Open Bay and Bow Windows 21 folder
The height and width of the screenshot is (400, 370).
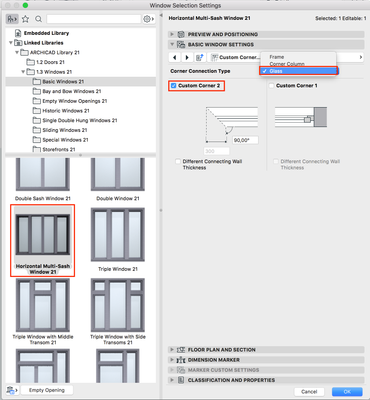pyautogui.click(x=72, y=91)
